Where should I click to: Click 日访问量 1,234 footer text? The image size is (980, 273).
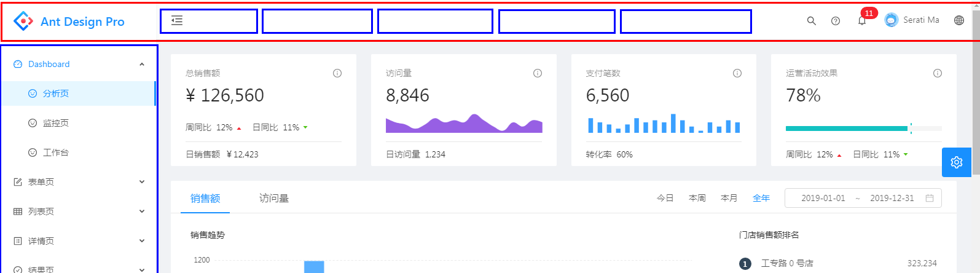pos(415,154)
